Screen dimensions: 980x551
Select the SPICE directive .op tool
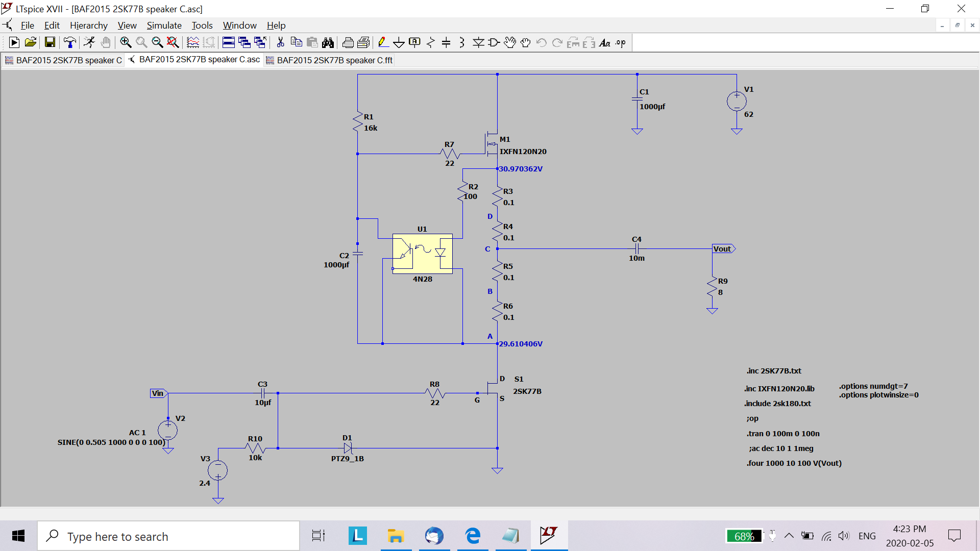point(621,43)
